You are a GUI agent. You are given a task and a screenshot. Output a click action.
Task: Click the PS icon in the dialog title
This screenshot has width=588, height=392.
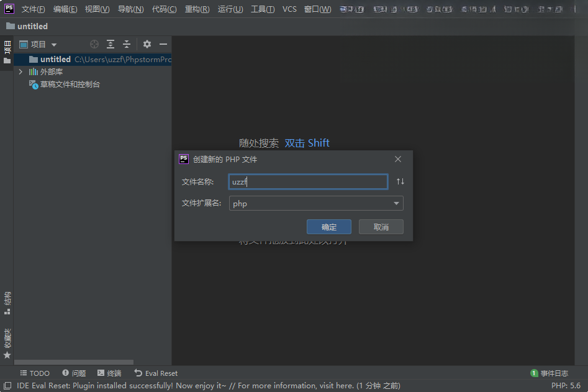tap(184, 159)
